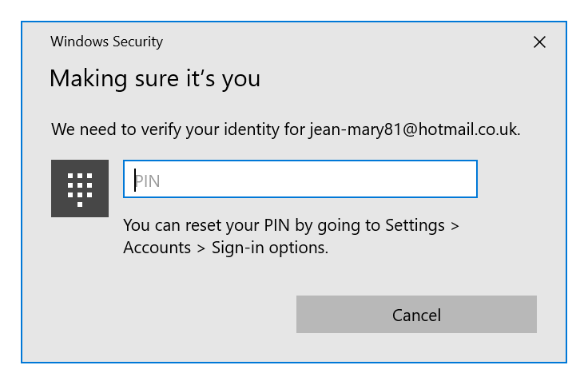Click the word Accounts in reset hint
Viewport: 588px width, 385px height.
click(x=157, y=248)
